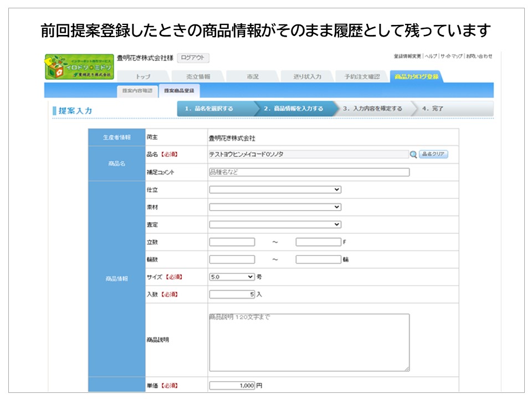Click the イロドリ・ミドリ site logo

tap(79, 67)
